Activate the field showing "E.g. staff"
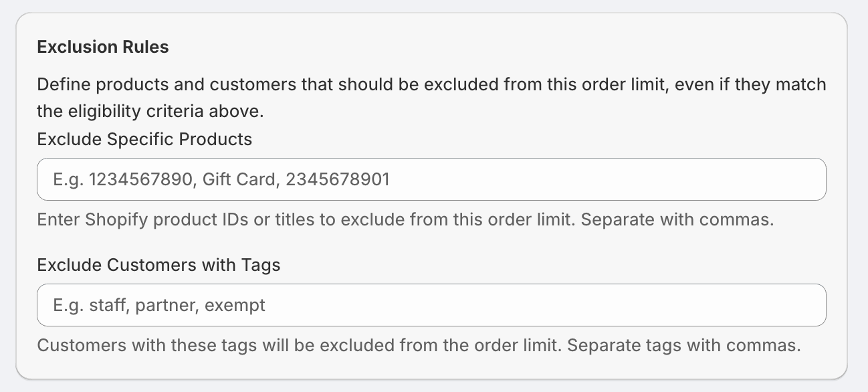 click(431, 305)
